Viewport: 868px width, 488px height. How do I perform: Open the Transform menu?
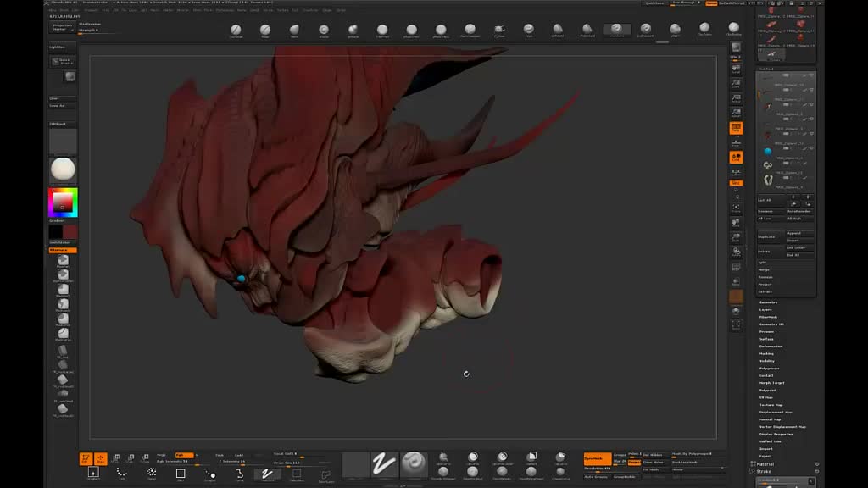[310, 10]
